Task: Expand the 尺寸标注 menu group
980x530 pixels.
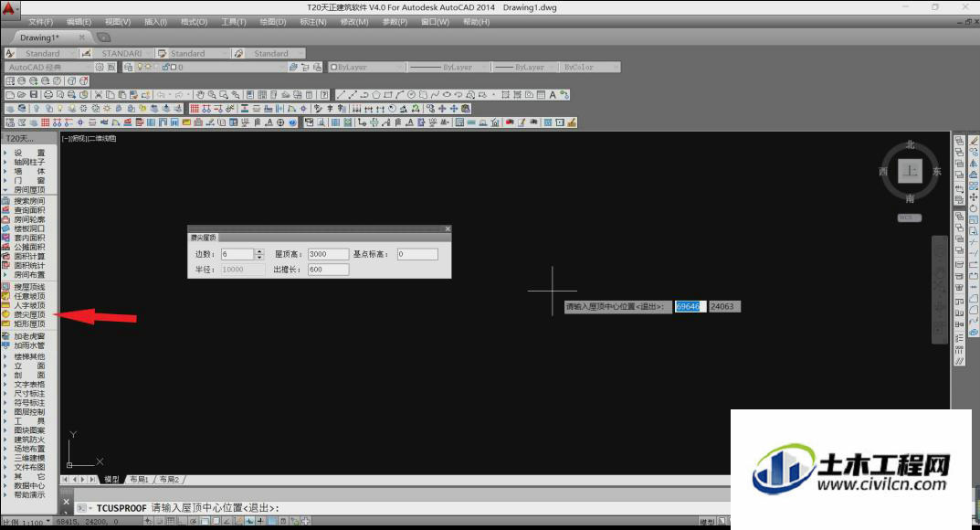Action: pyautogui.click(x=29, y=394)
